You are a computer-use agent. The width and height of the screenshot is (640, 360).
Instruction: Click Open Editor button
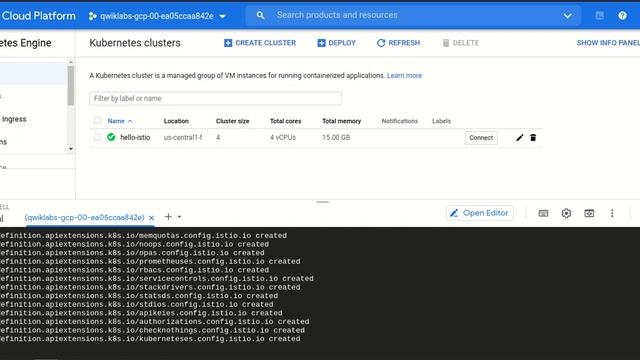(479, 213)
